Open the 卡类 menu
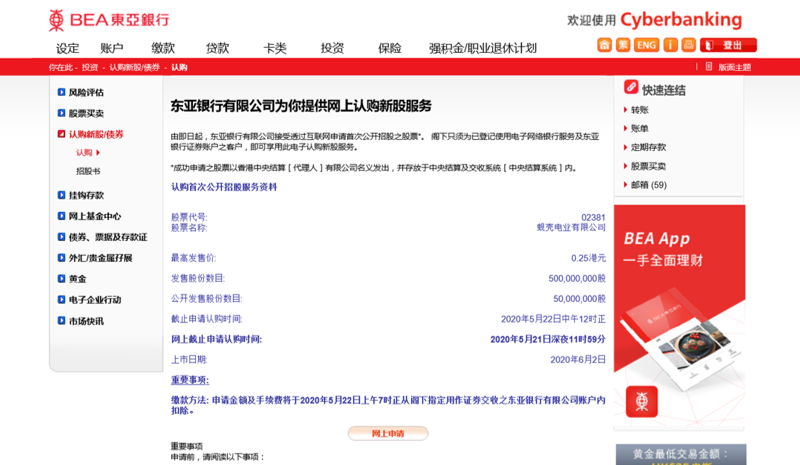 274,48
